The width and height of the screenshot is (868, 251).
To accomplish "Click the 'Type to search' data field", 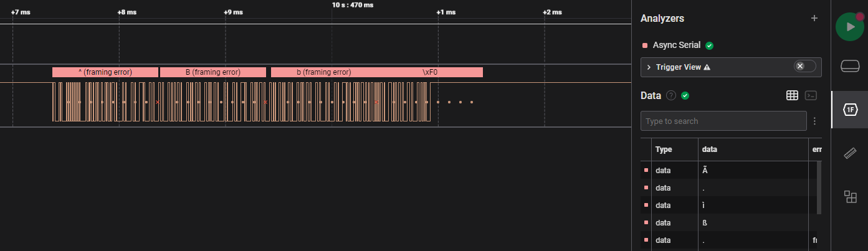I will pos(723,121).
